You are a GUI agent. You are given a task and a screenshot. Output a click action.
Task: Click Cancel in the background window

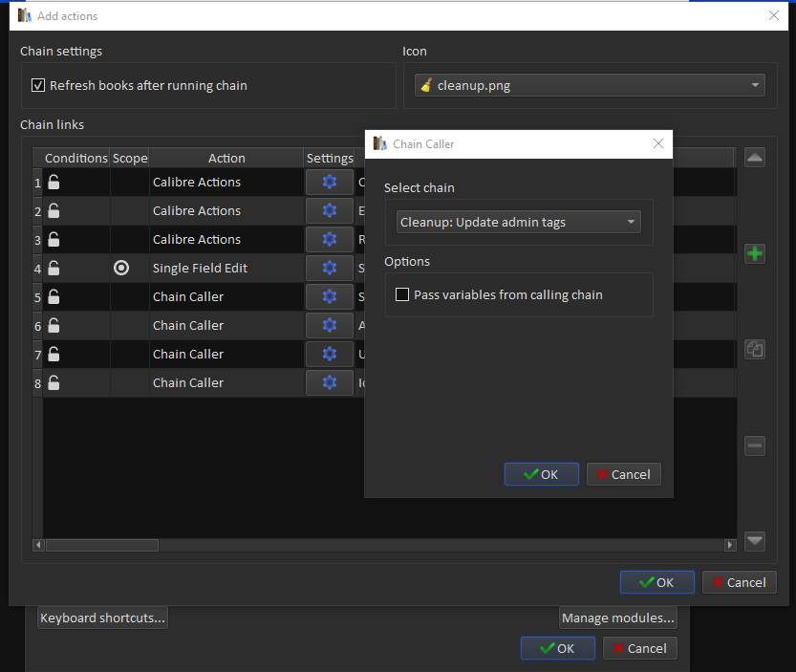coord(639,648)
